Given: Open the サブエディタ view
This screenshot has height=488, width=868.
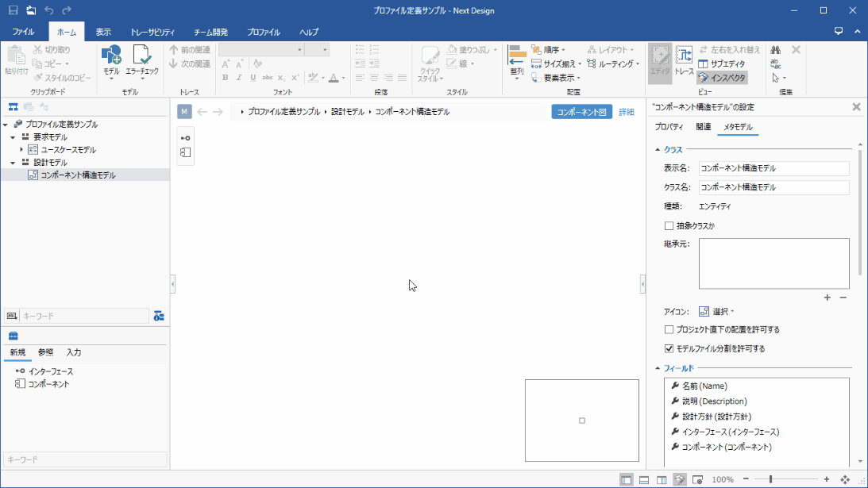Looking at the screenshot, I should (721, 63).
